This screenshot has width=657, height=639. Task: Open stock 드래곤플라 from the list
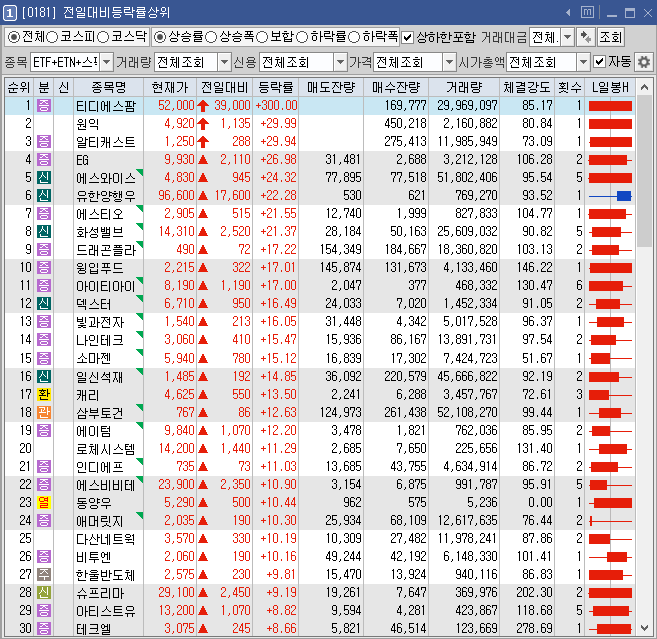(106, 250)
